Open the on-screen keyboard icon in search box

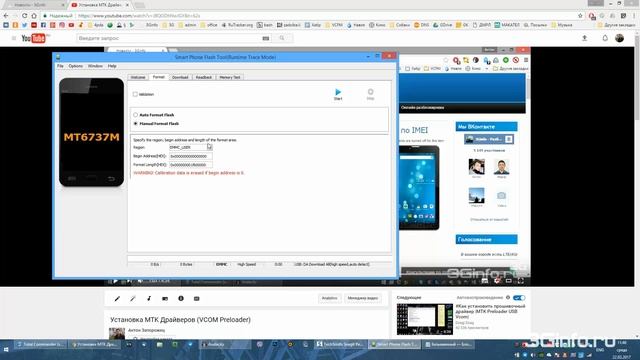pyautogui.click(x=266, y=38)
